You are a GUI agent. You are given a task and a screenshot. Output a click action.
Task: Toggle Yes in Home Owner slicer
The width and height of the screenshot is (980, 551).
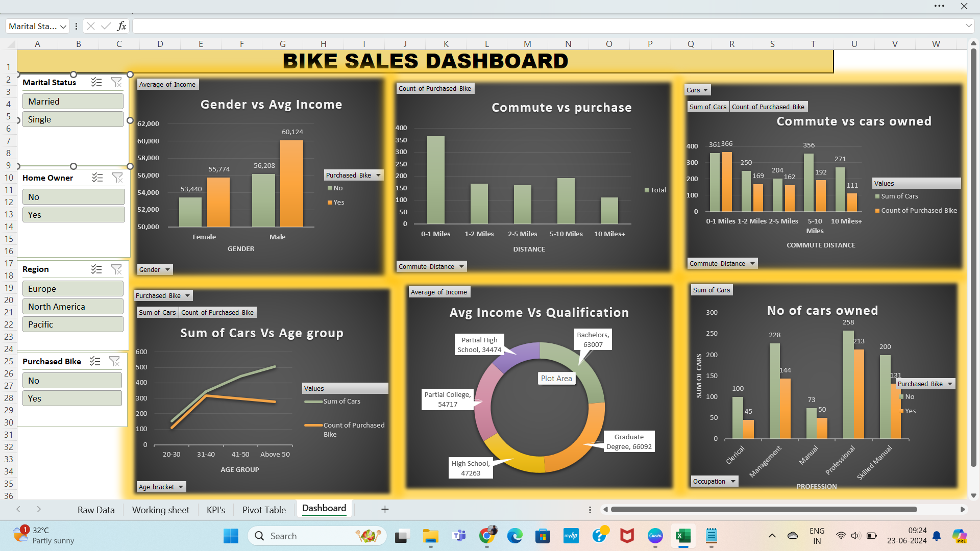tap(73, 215)
